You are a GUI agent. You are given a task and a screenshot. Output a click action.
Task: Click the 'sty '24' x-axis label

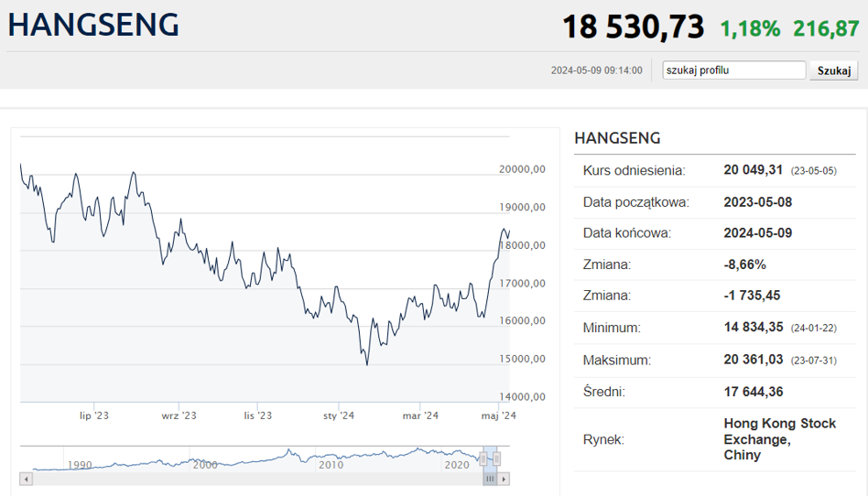pos(339,415)
